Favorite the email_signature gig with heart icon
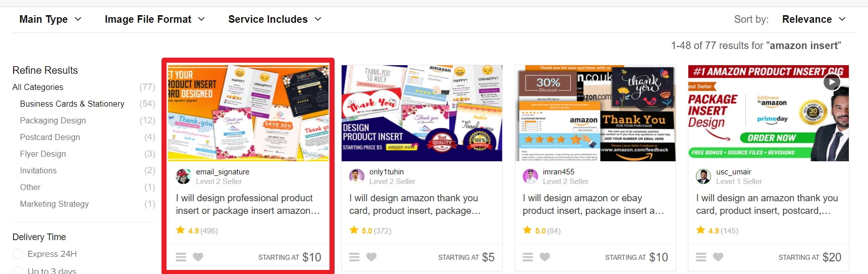This screenshot has height=274, width=868. (x=198, y=257)
